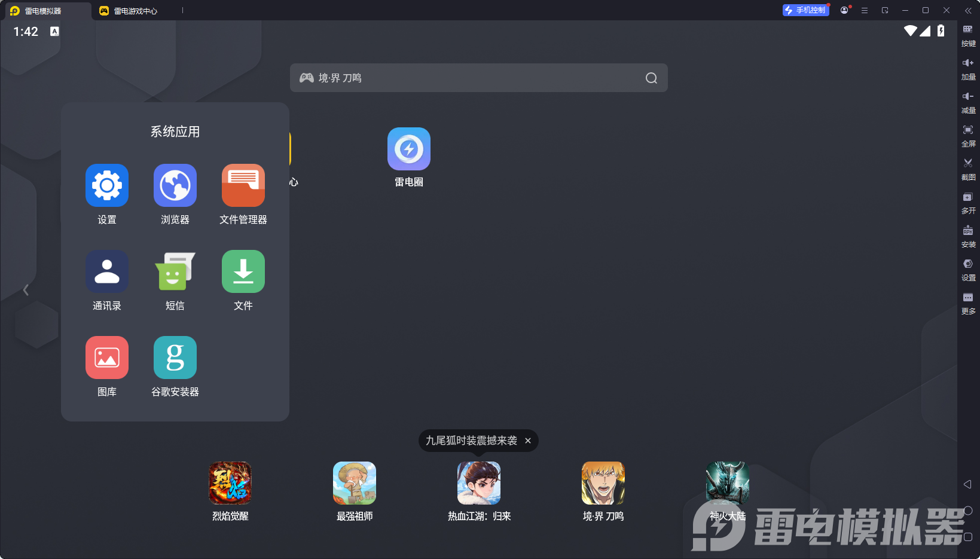
Task: Switch to the 雷电游戏中心 tab
Action: [x=129, y=11]
